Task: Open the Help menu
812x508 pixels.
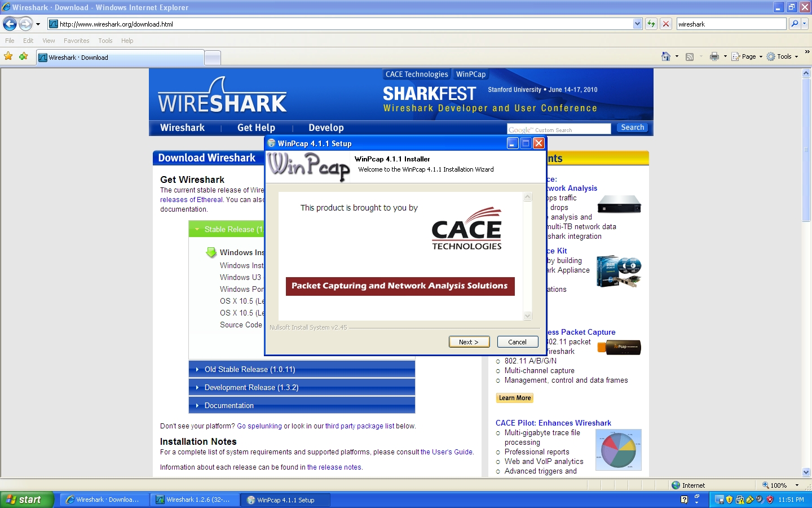Action: [127, 41]
